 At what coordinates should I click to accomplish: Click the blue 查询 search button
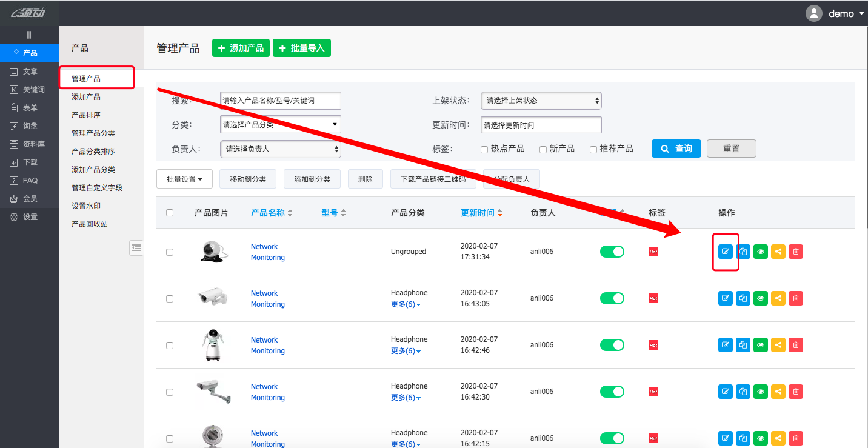click(676, 149)
